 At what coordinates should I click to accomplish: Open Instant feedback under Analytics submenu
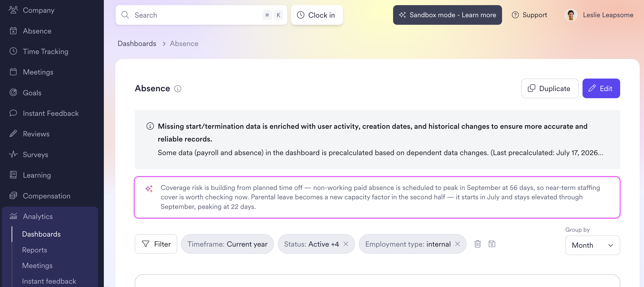click(x=49, y=281)
